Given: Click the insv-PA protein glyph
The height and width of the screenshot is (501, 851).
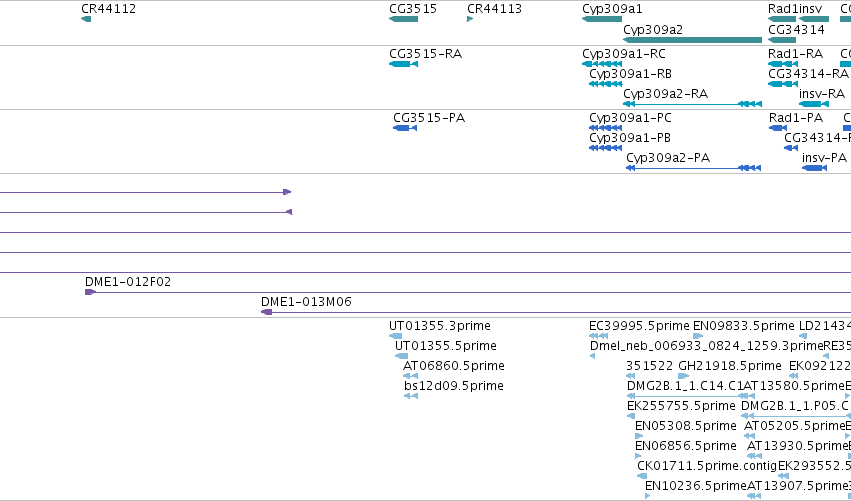Looking at the screenshot, I should click(814, 168).
